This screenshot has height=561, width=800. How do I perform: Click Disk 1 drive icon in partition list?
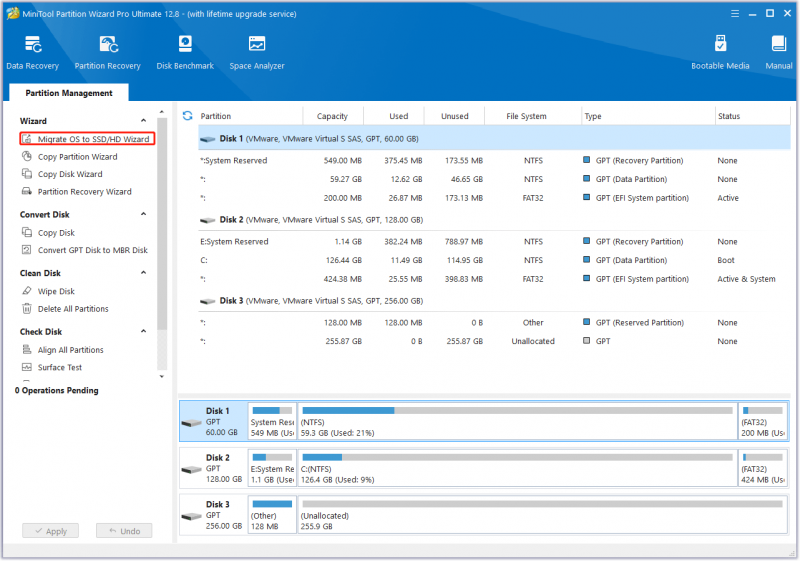pos(208,139)
